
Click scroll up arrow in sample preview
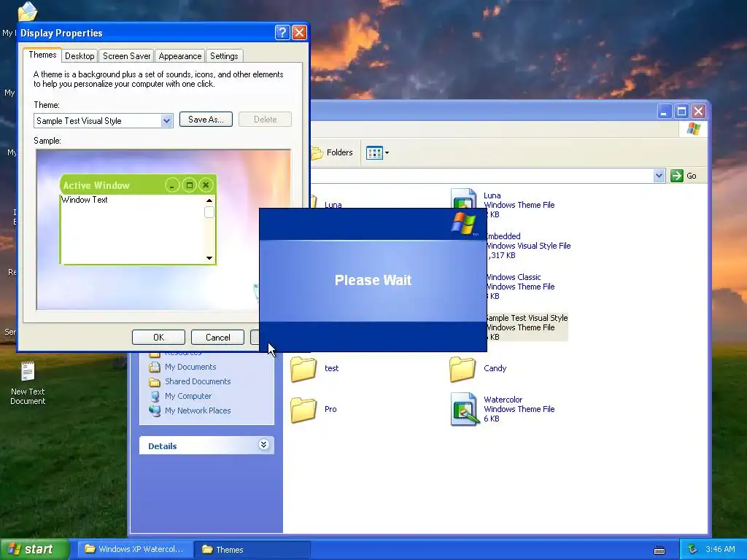pyautogui.click(x=209, y=201)
